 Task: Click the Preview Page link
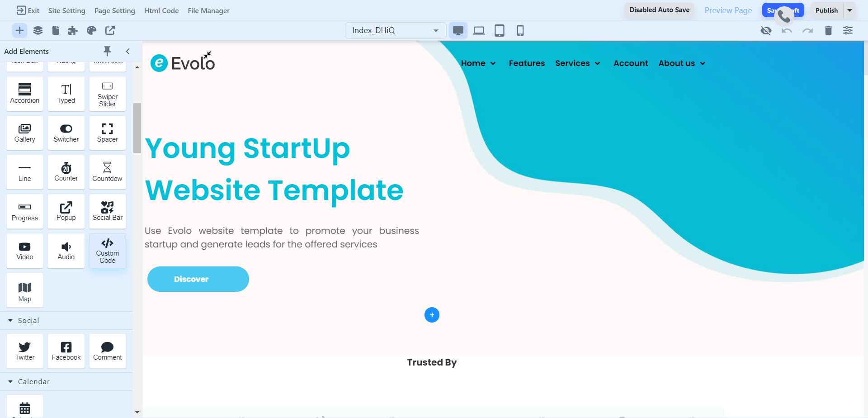pyautogui.click(x=728, y=10)
